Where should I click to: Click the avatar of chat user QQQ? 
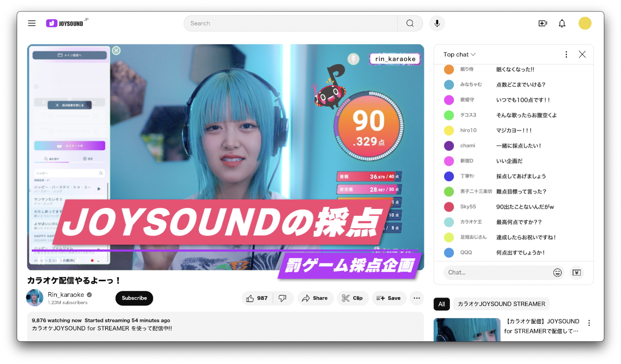pos(449,253)
